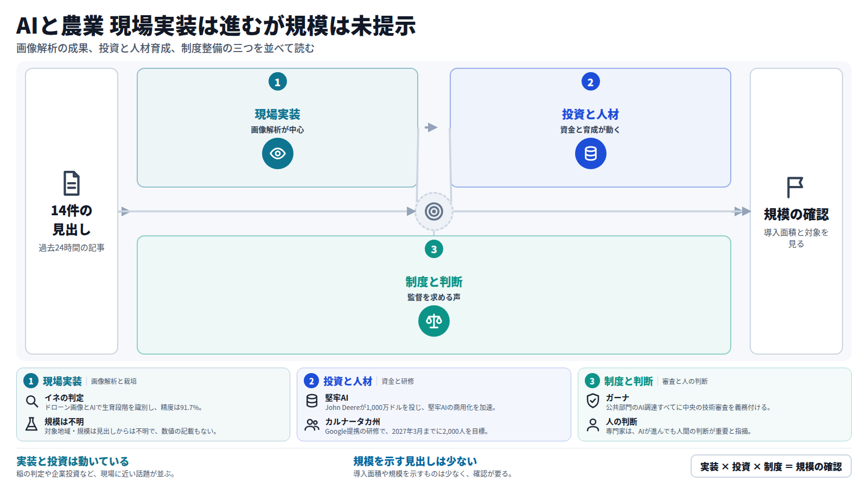Click the shield check icon beside ガーナ
868x488 pixels.
pos(593,401)
